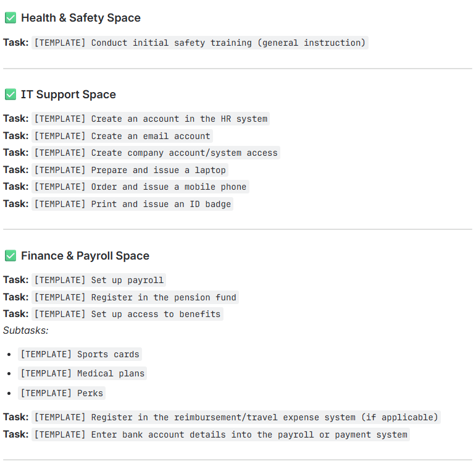Click the Prepare and issue a laptop task
476x466 pixels.
point(130,170)
